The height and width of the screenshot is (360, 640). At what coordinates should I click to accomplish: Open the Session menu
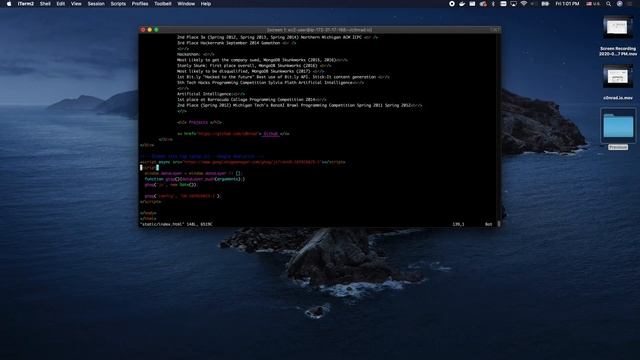(96, 4)
